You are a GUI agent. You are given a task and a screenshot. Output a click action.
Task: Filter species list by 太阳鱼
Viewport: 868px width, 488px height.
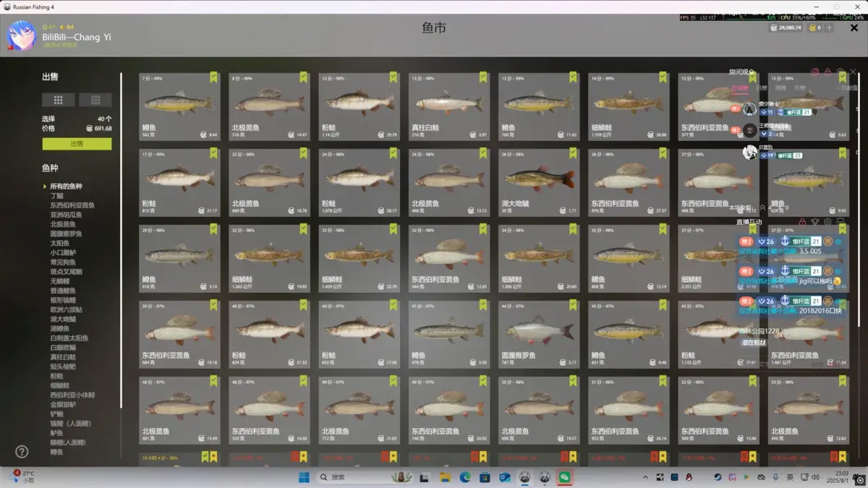coord(61,243)
